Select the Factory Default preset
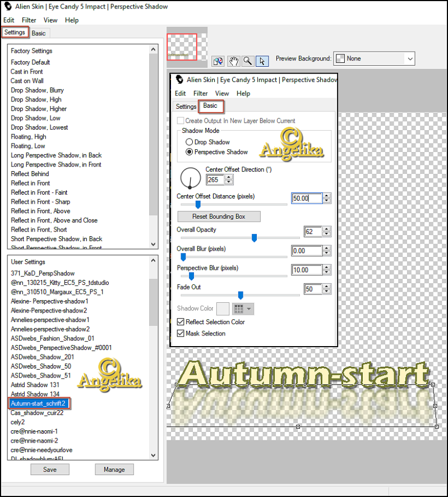 [x=30, y=62]
